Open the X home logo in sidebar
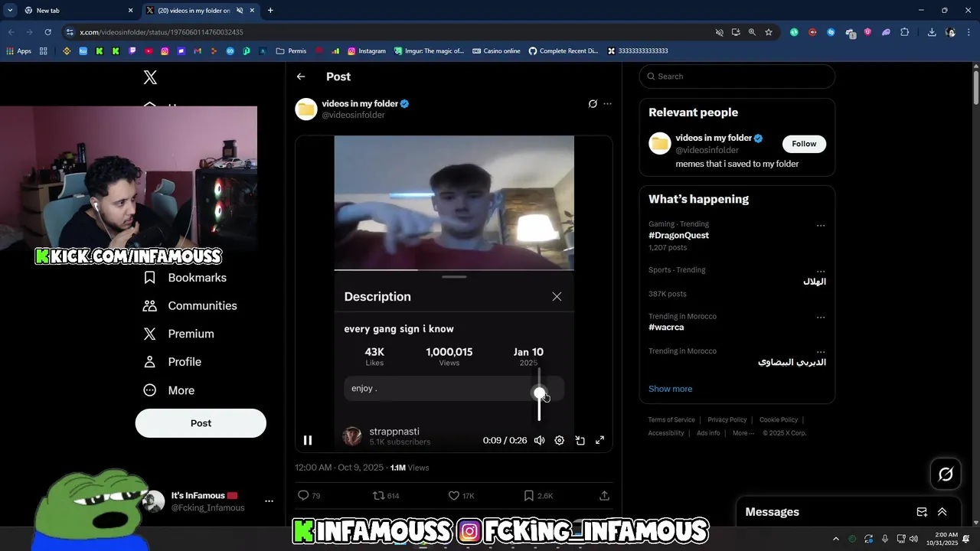This screenshot has height=551, width=980. 150,77
